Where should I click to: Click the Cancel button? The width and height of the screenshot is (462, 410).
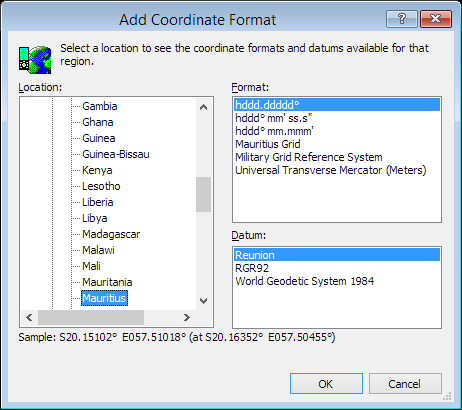[x=405, y=384]
